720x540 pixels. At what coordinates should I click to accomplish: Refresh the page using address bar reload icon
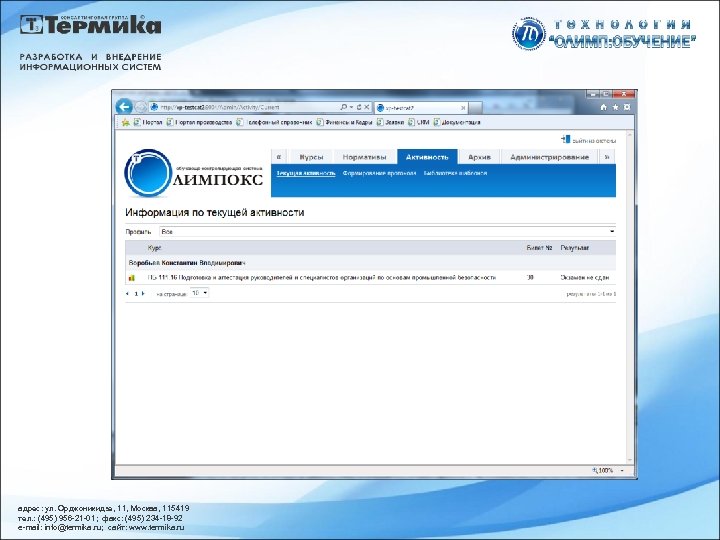359,107
